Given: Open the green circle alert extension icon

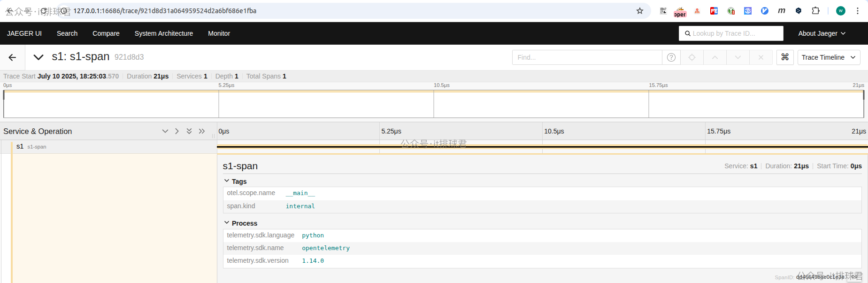Looking at the screenshot, I should [x=731, y=11].
